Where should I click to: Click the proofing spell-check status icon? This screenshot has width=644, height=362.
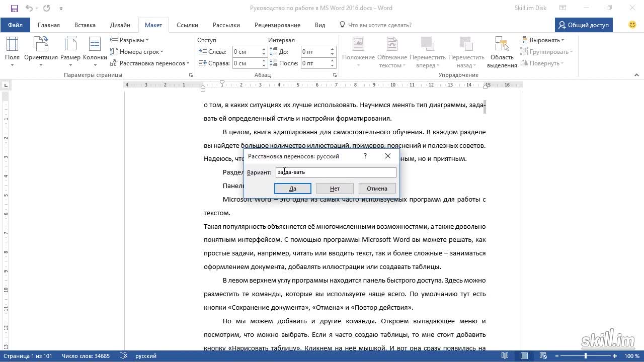point(123,356)
